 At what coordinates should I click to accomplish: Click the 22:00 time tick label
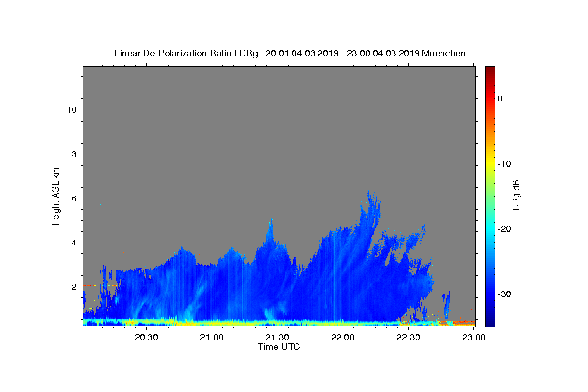(343, 337)
